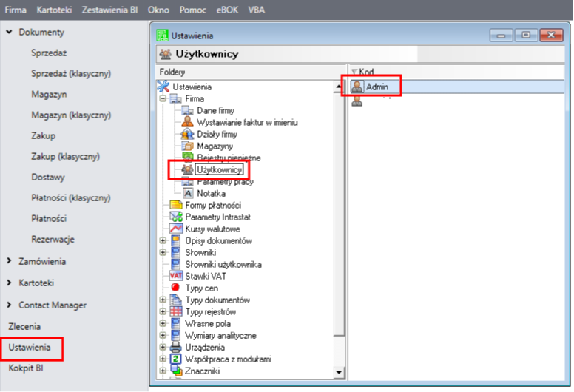
Task: Select the Urządzenia printer icon
Action: (x=176, y=347)
